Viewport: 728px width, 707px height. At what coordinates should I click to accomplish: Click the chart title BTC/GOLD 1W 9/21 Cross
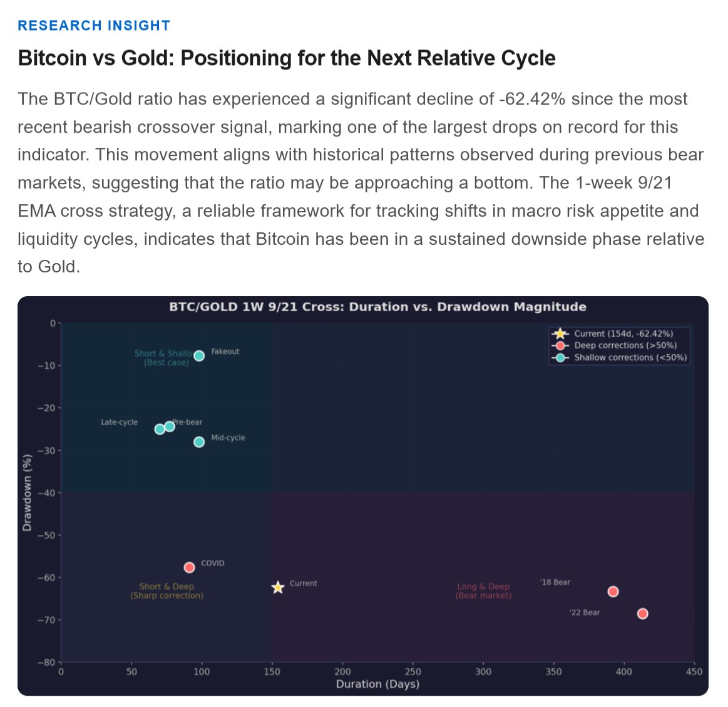[377, 307]
